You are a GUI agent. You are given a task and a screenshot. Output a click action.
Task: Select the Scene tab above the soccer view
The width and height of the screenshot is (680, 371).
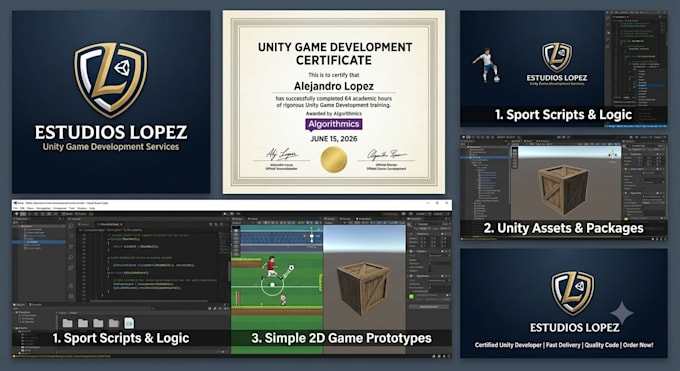[239, 219]
